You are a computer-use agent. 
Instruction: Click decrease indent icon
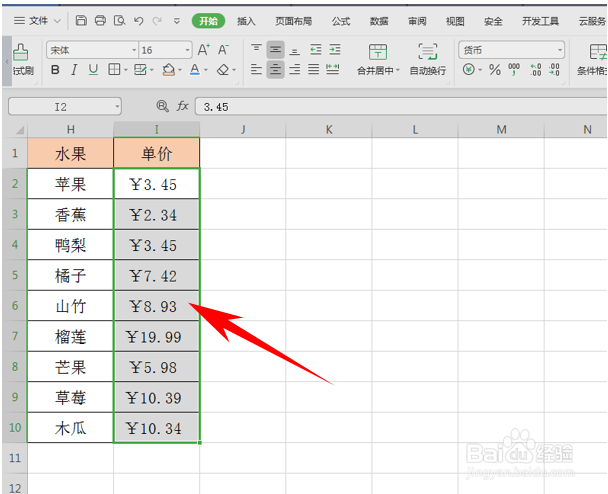tap(316, 50)
